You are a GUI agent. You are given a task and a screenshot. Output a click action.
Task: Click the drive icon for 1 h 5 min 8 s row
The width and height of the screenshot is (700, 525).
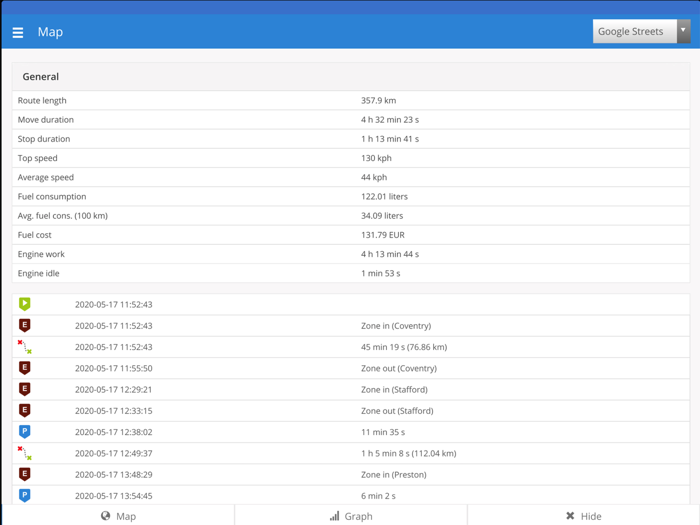(25, 453)
